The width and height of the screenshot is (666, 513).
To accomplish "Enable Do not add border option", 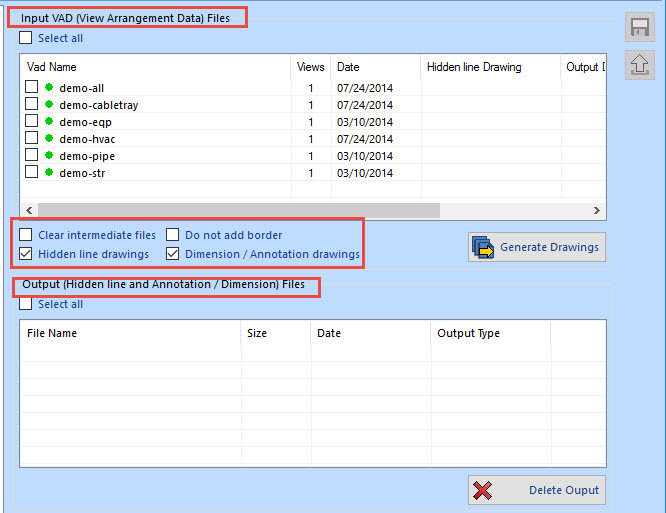I will click(x=173, y=235).
